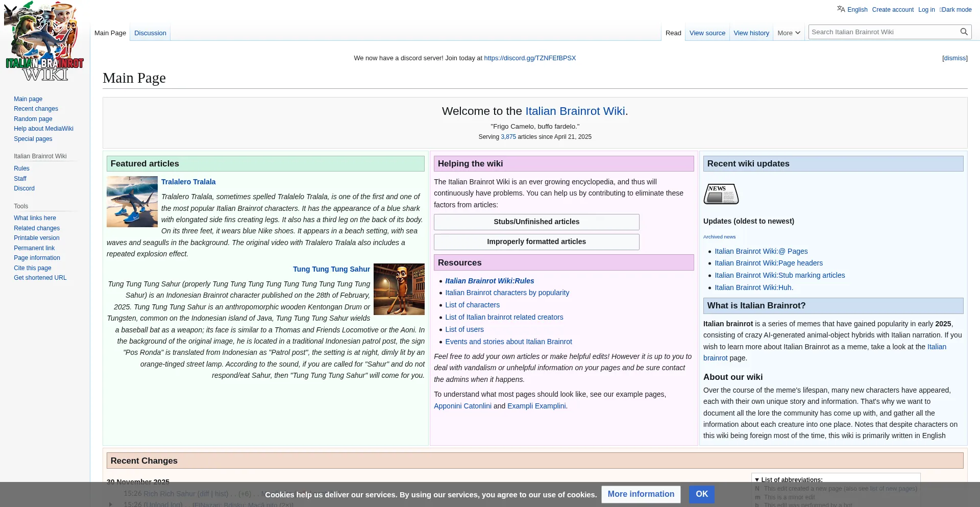Screen dimensions: 980x507
Task: Toggle Dark mode
Action: pos(956,10)
